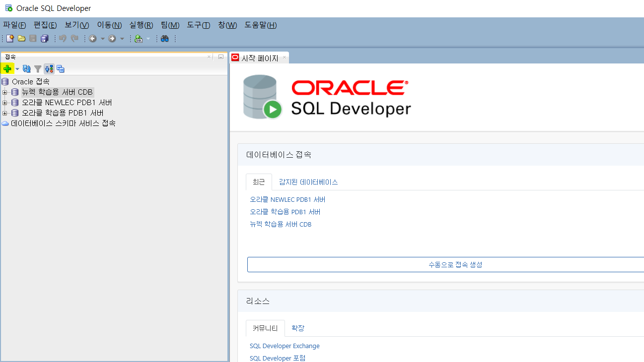Screen dimensions: 644x362
Task: Click the Forward navigation arrow icon
Action: (x=112, y=38)
